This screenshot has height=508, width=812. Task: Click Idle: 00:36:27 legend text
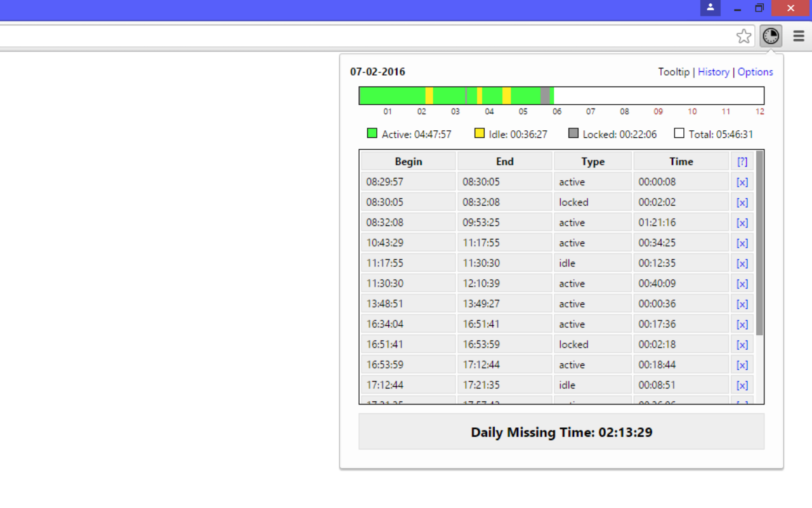pyautogui.click(x=518, y=135)
